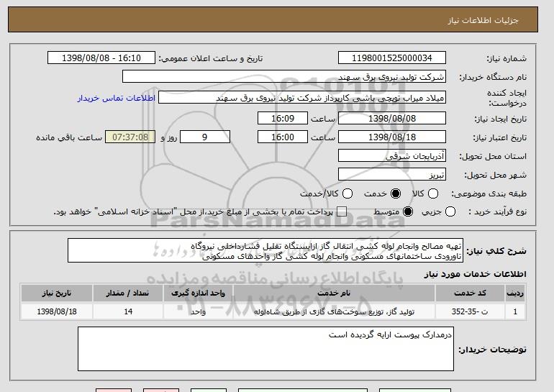Click the request creator name field
Image resolution: width=554 pixels, height=392 pixels.
(302, 98)
